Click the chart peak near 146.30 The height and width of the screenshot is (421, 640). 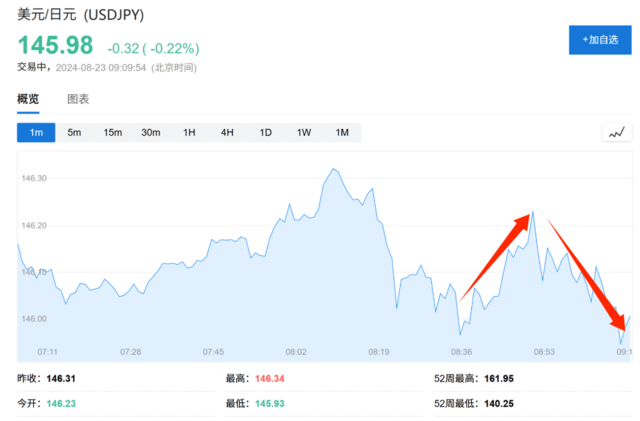pos(334,168)
